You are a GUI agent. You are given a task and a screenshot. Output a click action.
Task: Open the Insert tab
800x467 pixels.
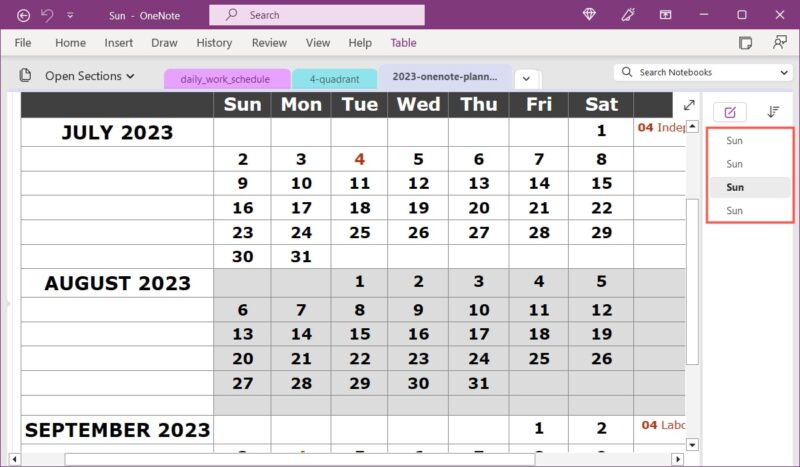(118, 43)
